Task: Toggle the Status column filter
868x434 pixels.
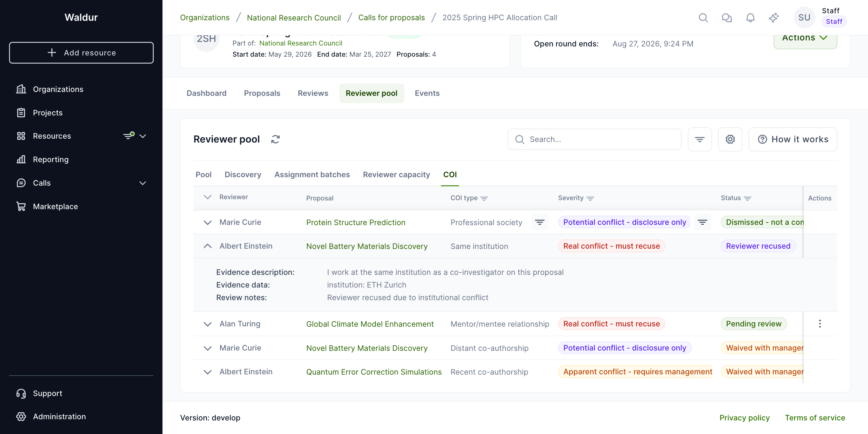Action: pyautogui.click(x=747, y=199)
